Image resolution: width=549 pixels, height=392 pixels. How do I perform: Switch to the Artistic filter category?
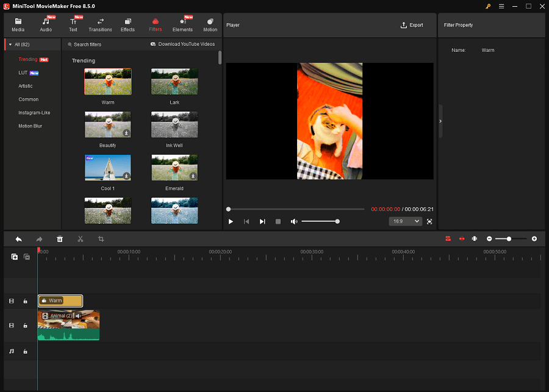click(x=25, y=86)
